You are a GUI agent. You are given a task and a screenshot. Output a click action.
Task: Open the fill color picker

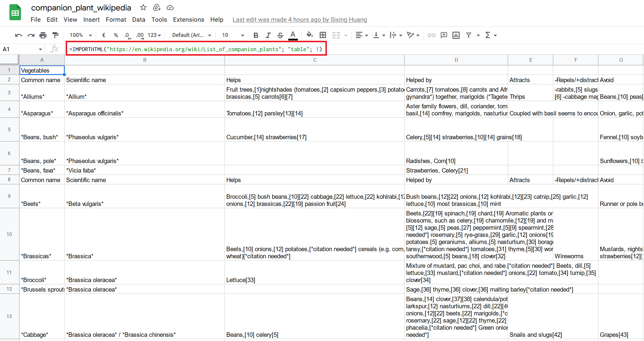click(309, 35)
